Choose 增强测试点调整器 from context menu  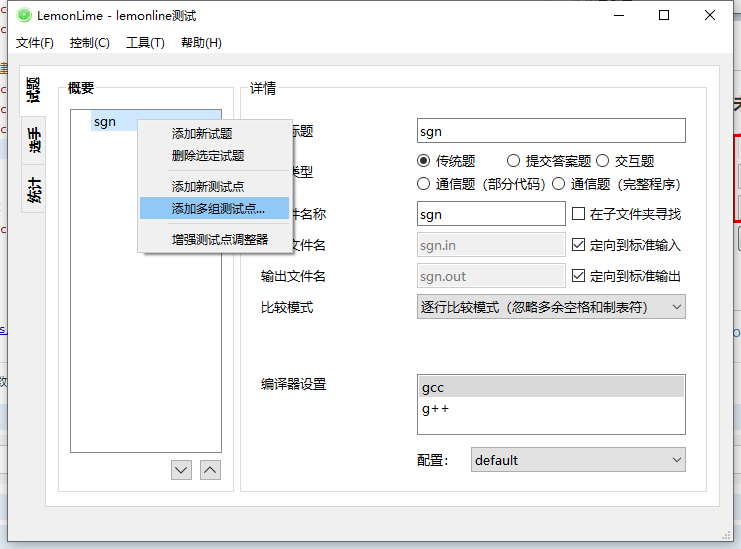[214, 240]
